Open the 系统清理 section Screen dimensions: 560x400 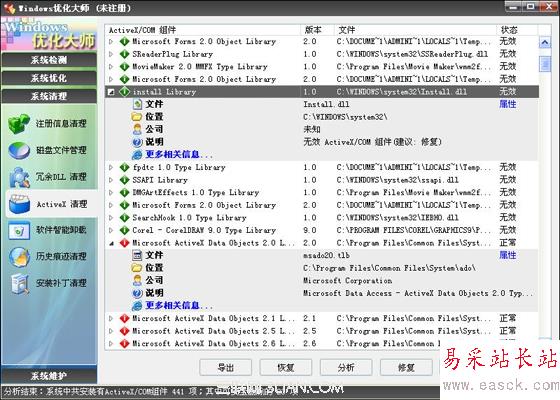pos(49,96)
